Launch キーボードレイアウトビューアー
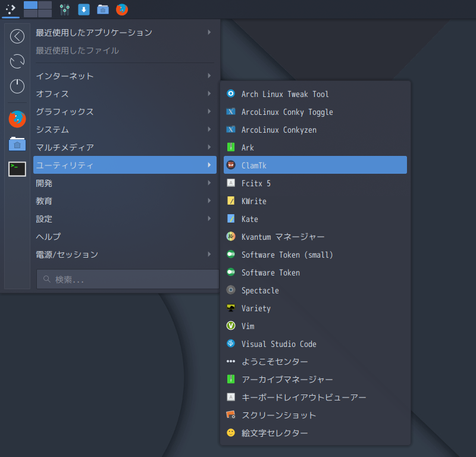 click(x=315, y=397)
